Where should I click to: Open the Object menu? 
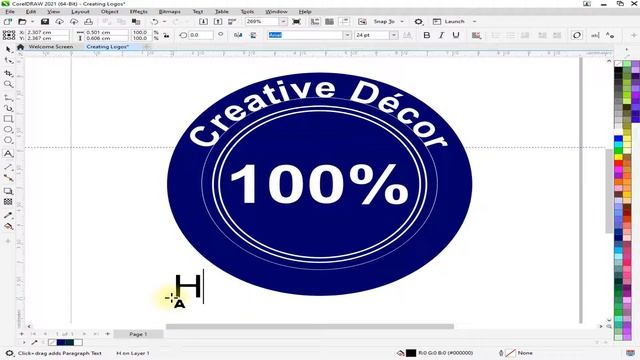[110, 12]
